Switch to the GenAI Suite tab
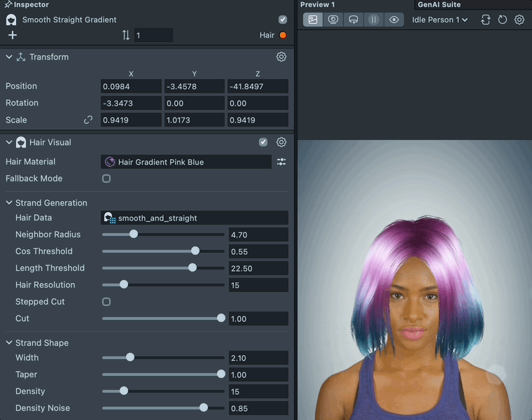532x420 pixels. [x=439, y=4]
